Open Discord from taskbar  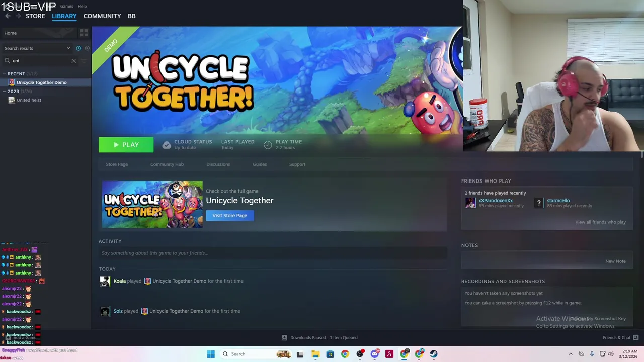point(374,354)
